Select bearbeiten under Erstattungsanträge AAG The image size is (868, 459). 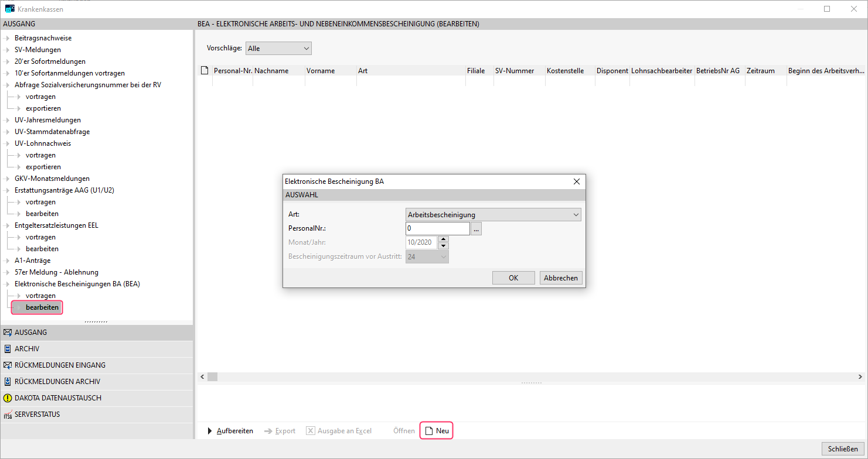[x=42, y=214]
